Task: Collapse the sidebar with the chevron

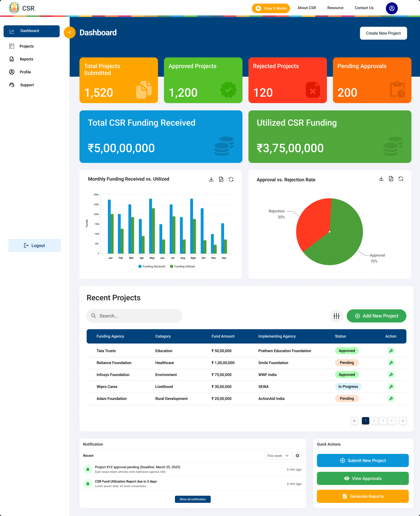Action: (70, 32)
